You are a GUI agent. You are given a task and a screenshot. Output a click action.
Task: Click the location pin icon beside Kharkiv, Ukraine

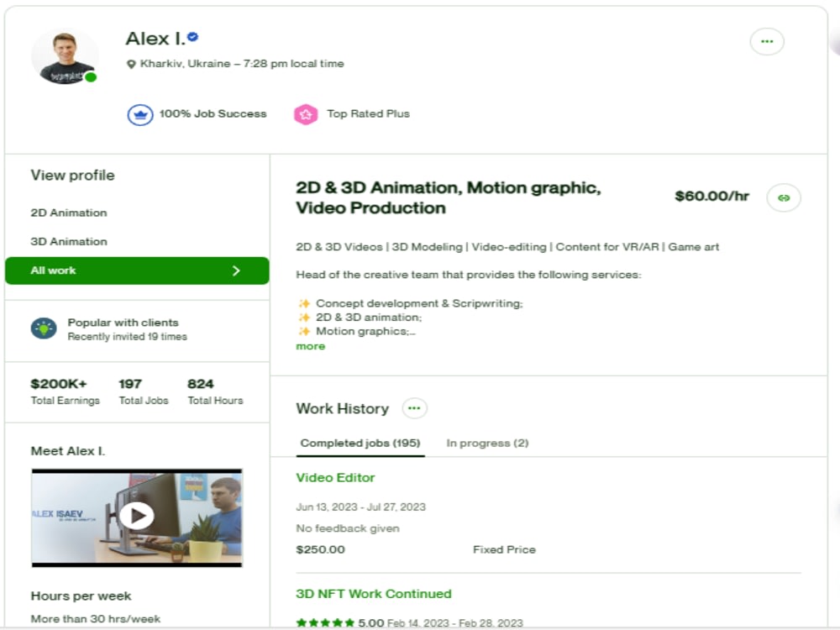(x=132, y=63)
